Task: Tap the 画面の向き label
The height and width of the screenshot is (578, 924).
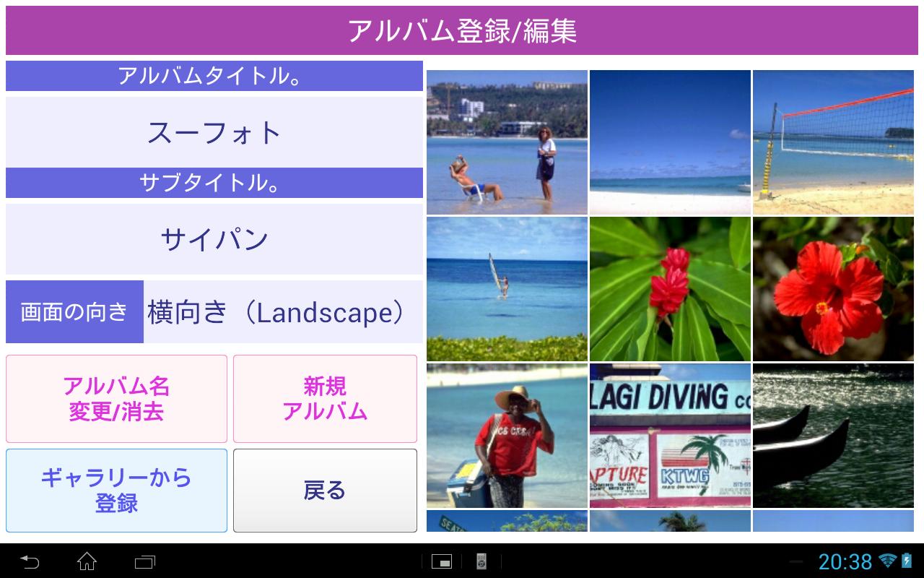Action: pos(74,312)
